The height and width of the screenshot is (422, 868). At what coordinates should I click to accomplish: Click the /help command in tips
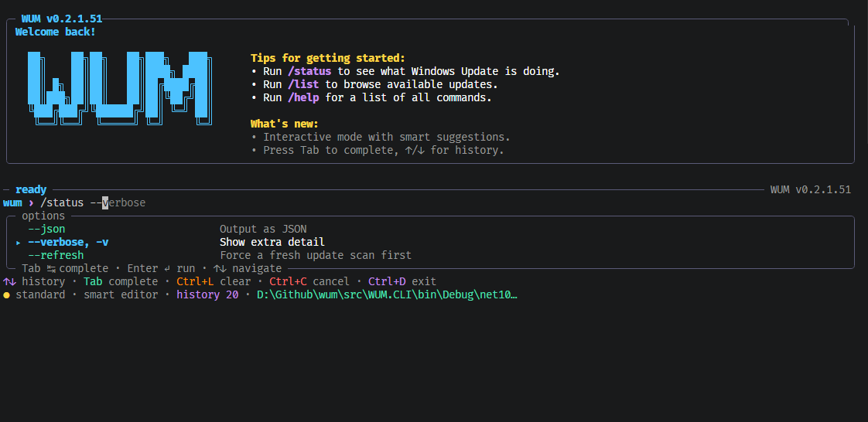tap(303, 98)
